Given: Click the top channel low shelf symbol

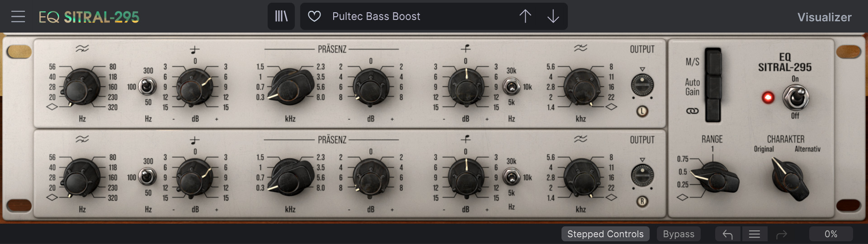Looking at the screenshot, I should pyautogui.click(x=194, y=49).
